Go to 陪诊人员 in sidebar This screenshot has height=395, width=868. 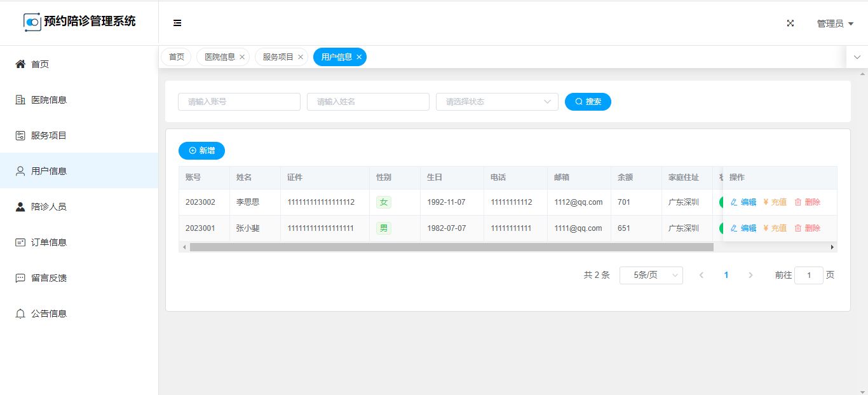(x=49, y=207)
